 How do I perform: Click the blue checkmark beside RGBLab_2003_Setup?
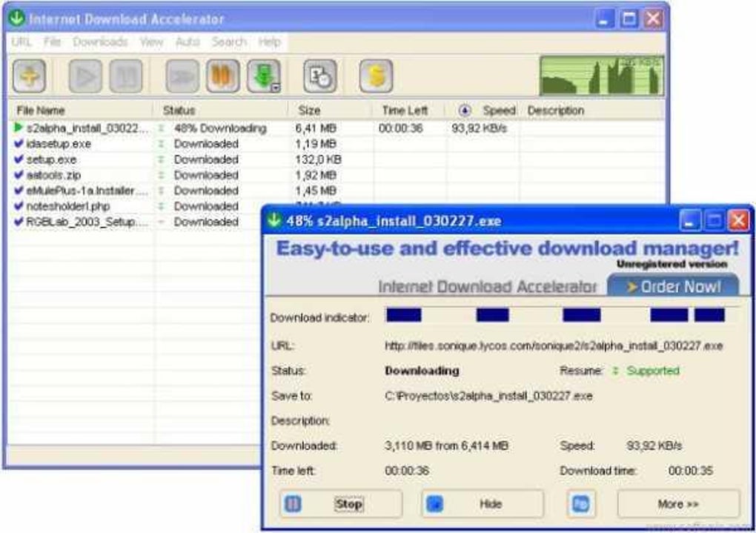pos(19,222)
